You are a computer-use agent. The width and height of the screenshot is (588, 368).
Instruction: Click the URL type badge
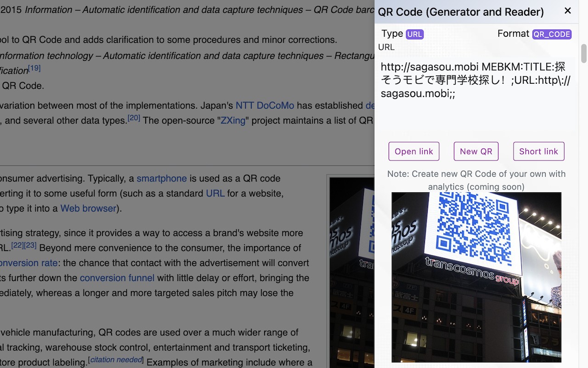[415, 34]
